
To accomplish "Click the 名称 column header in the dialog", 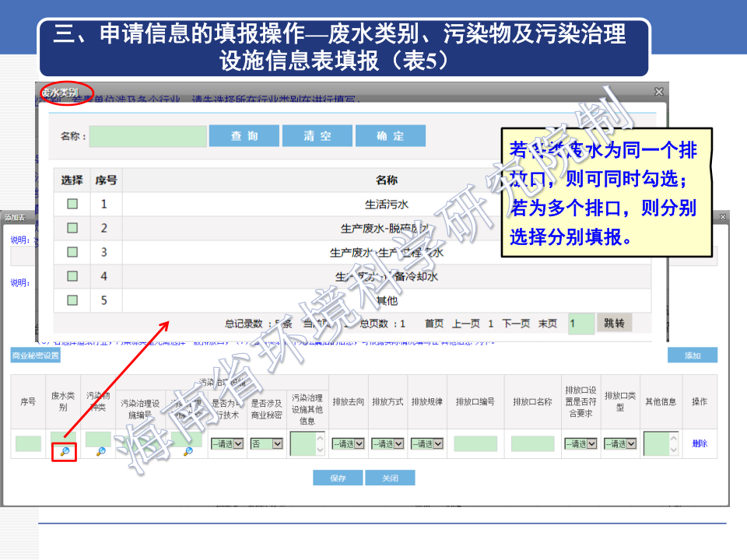I will [387, 180].
